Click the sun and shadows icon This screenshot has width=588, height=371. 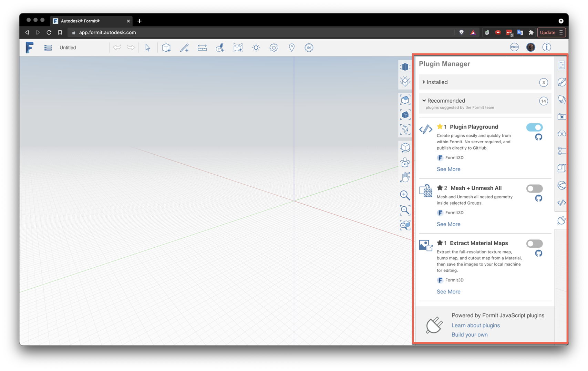(x=256, y=48)
